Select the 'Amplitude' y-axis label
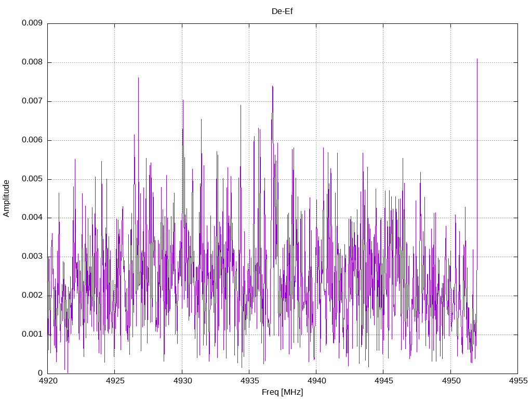The image size is (532, 399). 6,198
